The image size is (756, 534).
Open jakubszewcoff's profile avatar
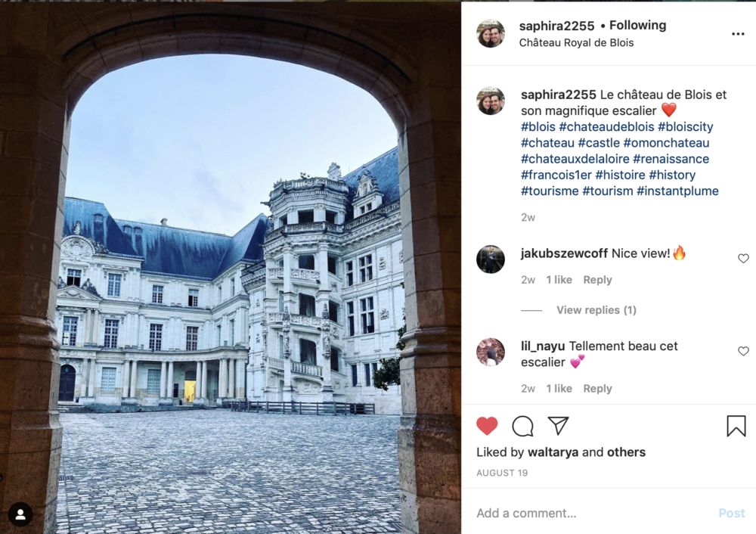[x=491, y=259]
